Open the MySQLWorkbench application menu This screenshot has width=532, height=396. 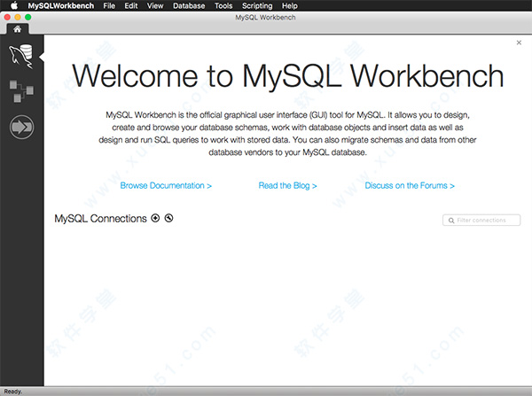60,6
